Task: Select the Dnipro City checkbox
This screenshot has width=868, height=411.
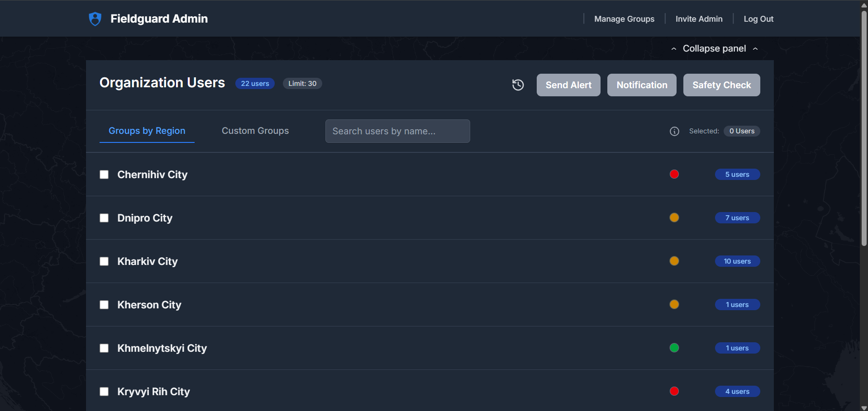Action: (x=104, y=217)
